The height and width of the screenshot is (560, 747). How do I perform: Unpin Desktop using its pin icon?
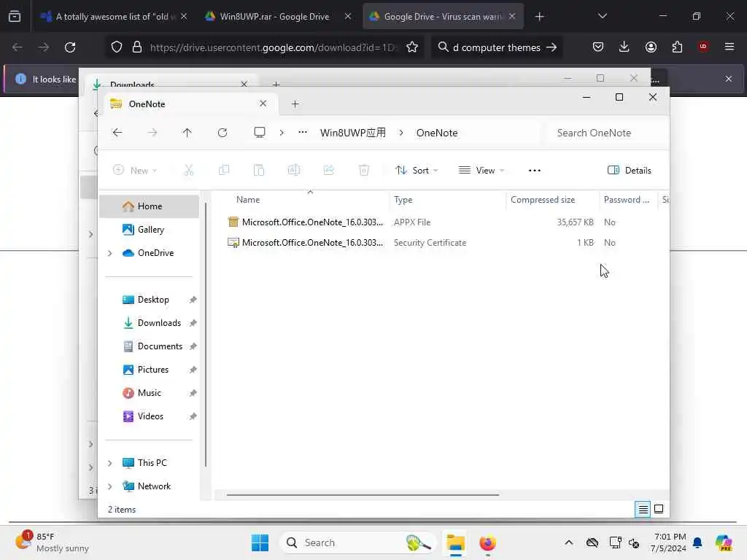coord(193,300)
